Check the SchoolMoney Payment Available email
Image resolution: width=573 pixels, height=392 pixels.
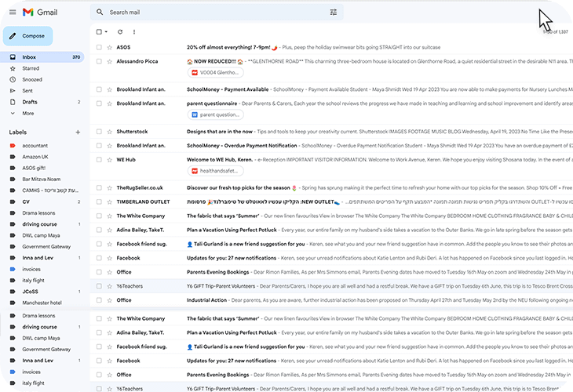pos(99,89)
